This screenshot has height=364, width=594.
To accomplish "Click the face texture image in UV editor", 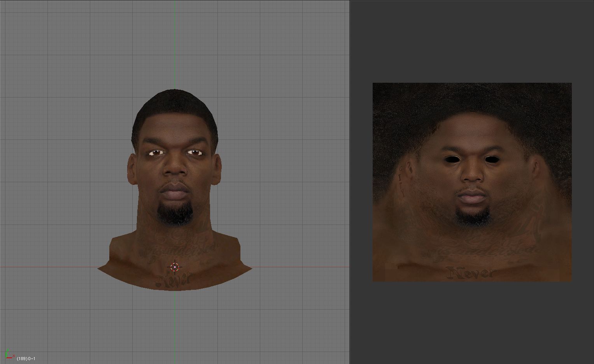I will [x=472, y=182].
